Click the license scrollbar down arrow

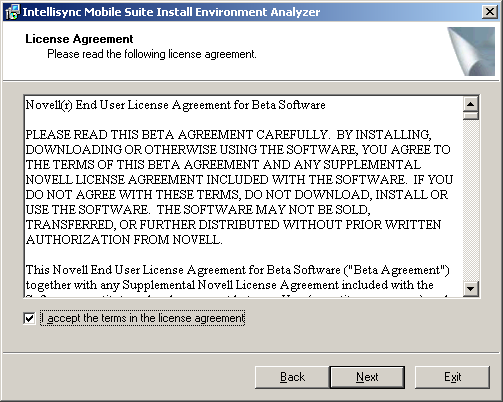tap(471, 288)
